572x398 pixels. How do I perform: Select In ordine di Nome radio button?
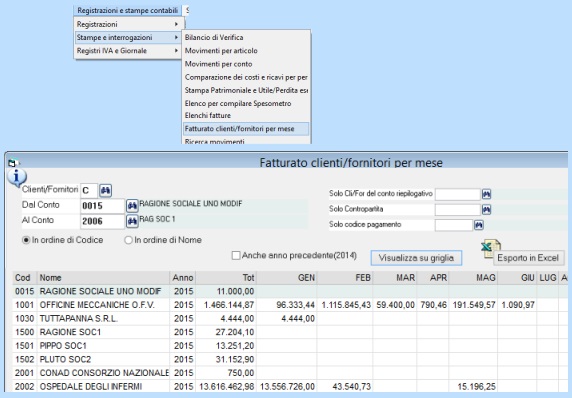[128, 240]
